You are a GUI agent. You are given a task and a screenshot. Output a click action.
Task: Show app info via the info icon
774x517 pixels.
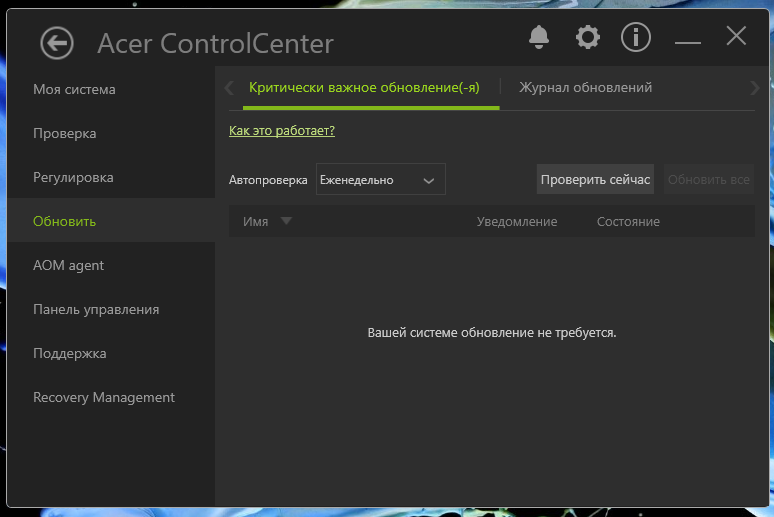pos(635,37)
